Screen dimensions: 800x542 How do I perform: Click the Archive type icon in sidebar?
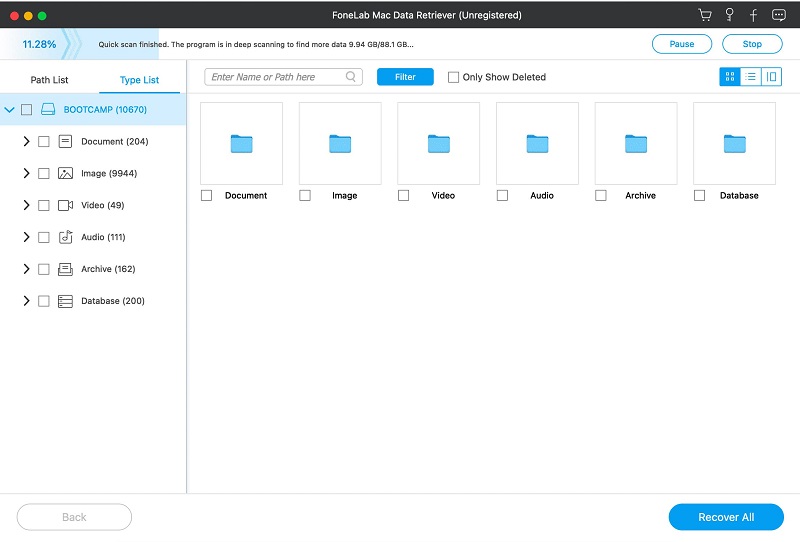tap(65, 269)
